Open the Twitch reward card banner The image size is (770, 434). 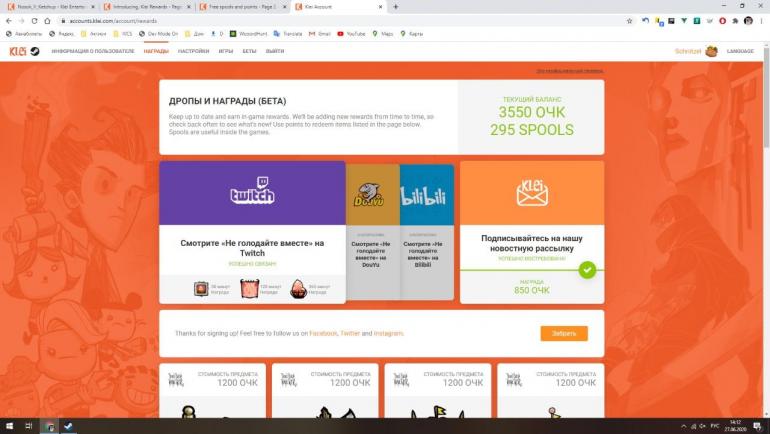(252, 193)
